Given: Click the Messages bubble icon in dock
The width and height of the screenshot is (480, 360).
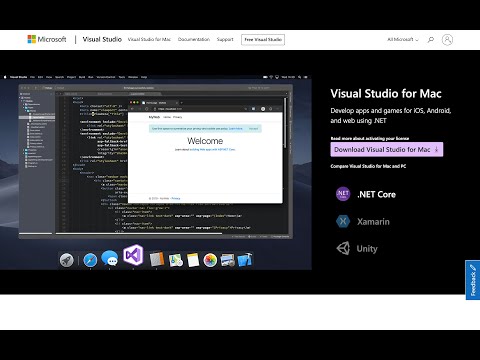Looking at the screenshot, I should tap(109, 258).
